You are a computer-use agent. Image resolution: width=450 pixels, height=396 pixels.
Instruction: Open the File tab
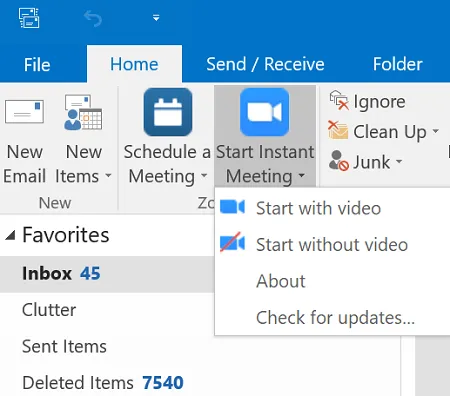(37, 64)
